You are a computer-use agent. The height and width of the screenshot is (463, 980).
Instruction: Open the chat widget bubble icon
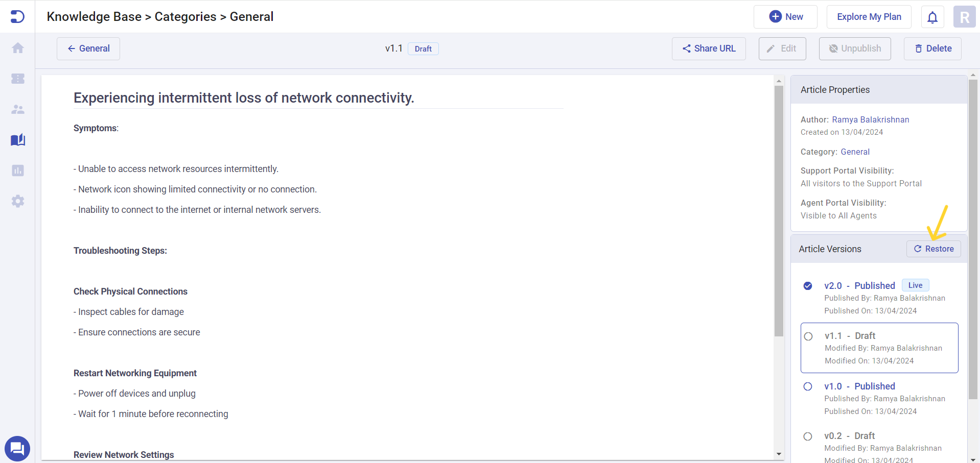point(17,449)
